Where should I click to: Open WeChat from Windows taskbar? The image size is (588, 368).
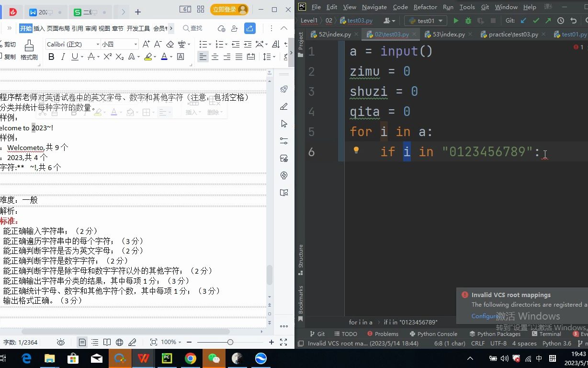pos(214,358)
